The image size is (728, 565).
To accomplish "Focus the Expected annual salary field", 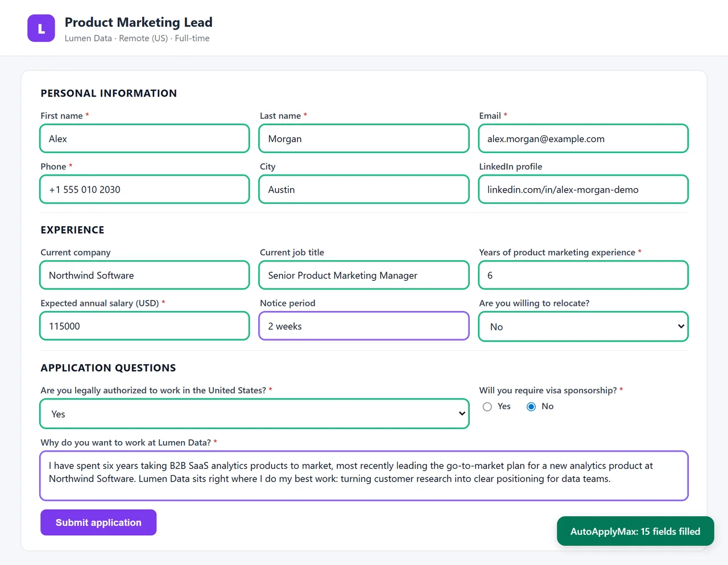I will [x=144, y=326].
